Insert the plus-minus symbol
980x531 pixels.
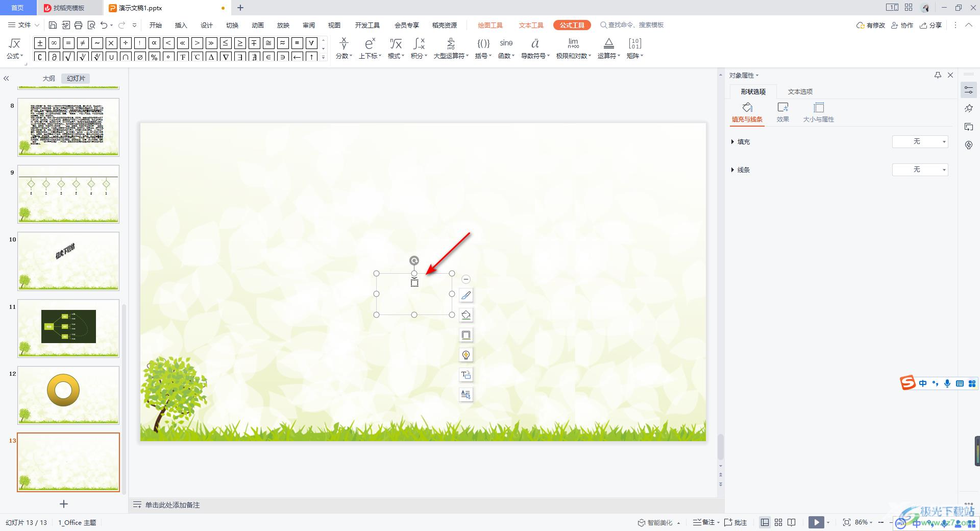click(x=40, y=43)
